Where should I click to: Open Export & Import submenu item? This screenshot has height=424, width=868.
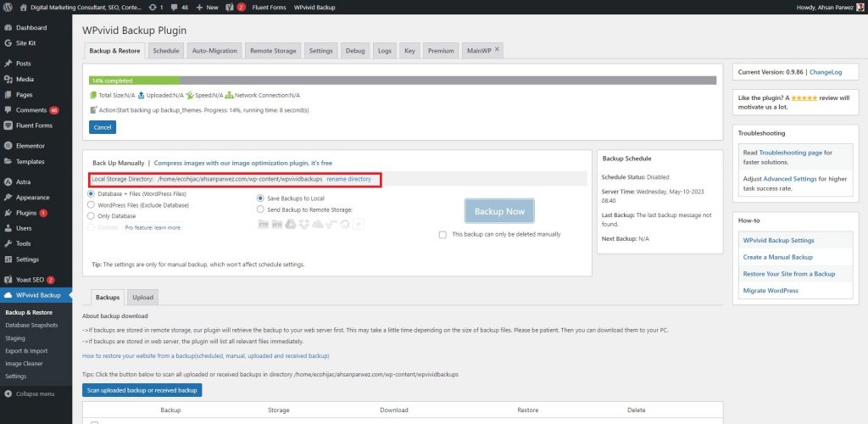(x=26, y=351)
